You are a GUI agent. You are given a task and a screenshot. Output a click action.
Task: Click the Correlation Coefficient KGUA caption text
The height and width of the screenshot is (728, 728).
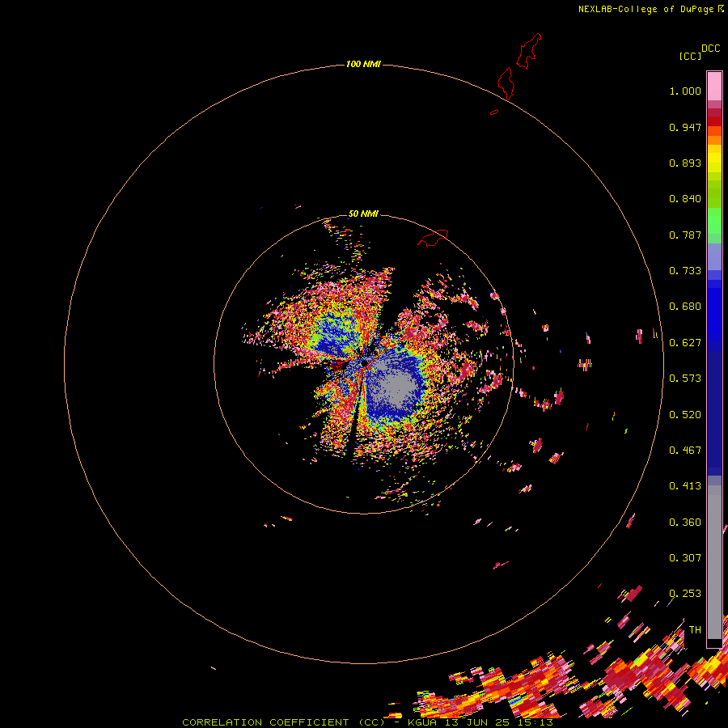(x=367, y=722)
